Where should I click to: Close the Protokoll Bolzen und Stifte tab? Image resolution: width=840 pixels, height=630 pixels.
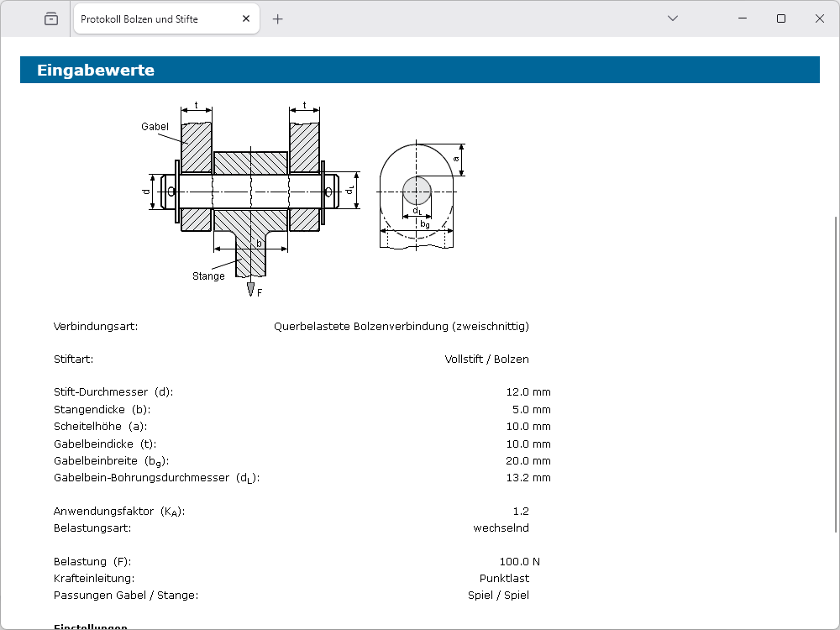point(245,18)
